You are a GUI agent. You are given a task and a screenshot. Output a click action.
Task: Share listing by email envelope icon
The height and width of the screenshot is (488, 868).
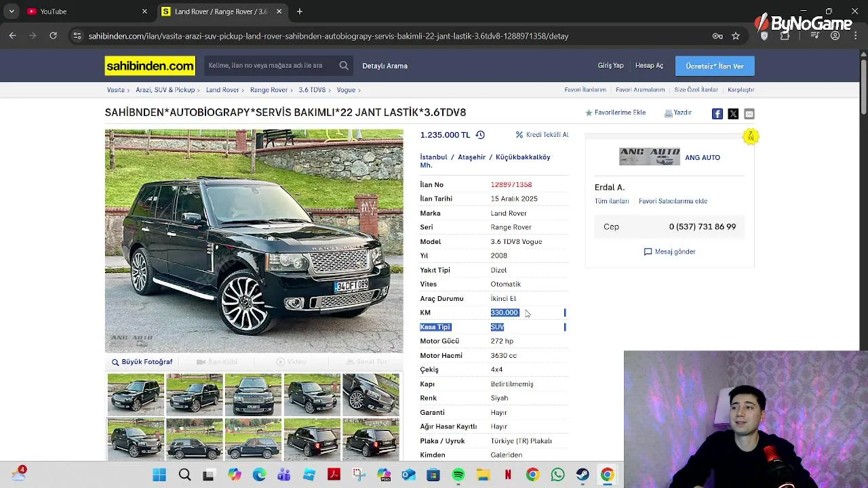pyautogui.click(x=749, y=114)
